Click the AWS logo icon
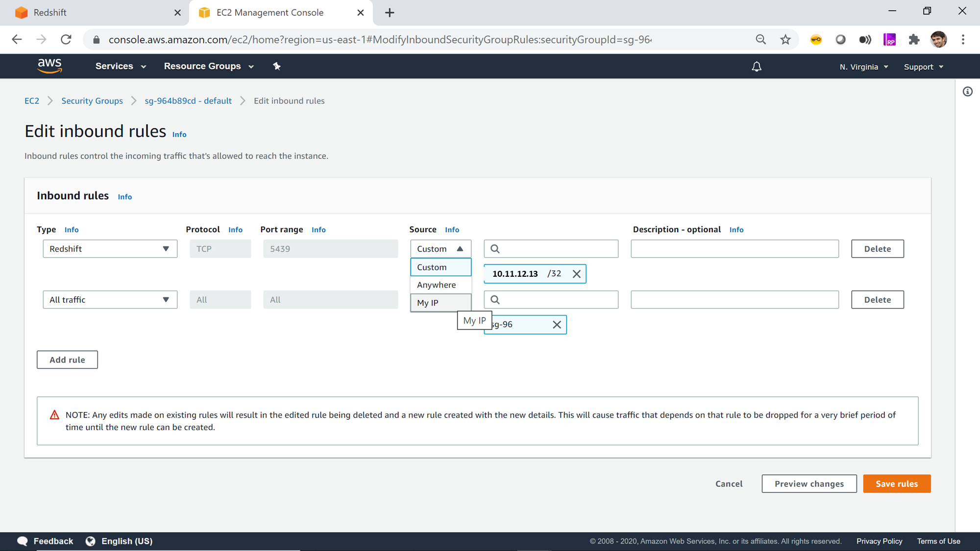Viewport: 980px width, 551px height. pyautogui.click(x=49, y=66)
